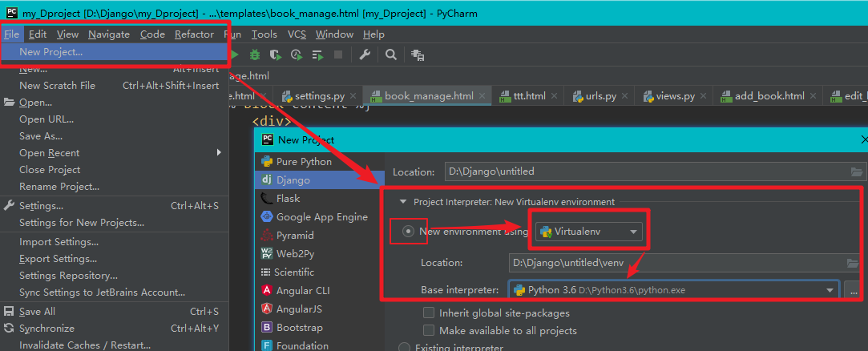
Task: Collapse the Project Interpreter section triangle
Action: pos(403,202)
